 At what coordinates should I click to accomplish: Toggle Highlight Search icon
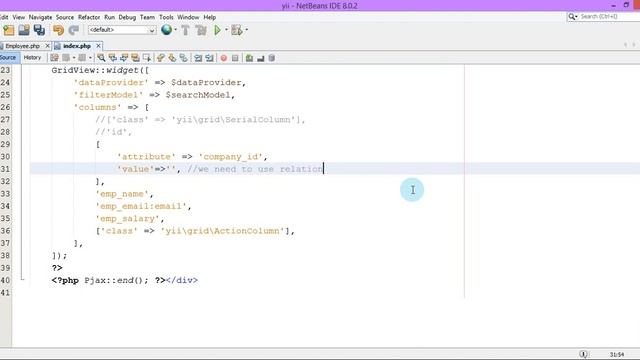[x=136, y=58]
